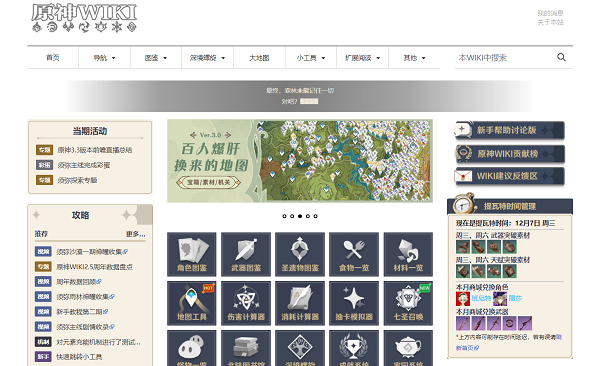Select the 推荐 tab in 攻略 panel
600x366 pixels.
coord(41,234)
